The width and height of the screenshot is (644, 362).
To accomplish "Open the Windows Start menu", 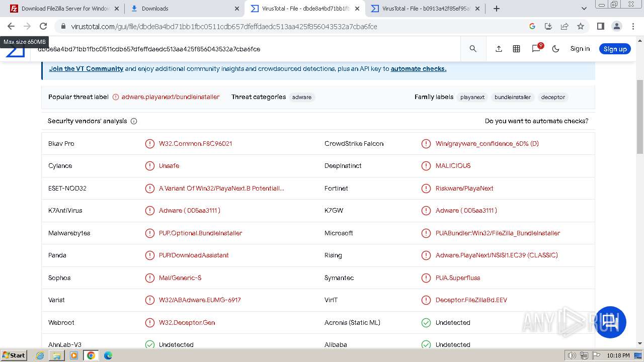I will [x=14, y=355].
